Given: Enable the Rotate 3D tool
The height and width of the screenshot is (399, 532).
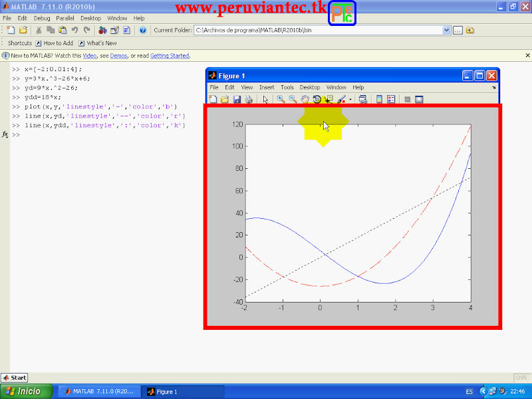Looking at the screenshot, I should tap(317, 99).
